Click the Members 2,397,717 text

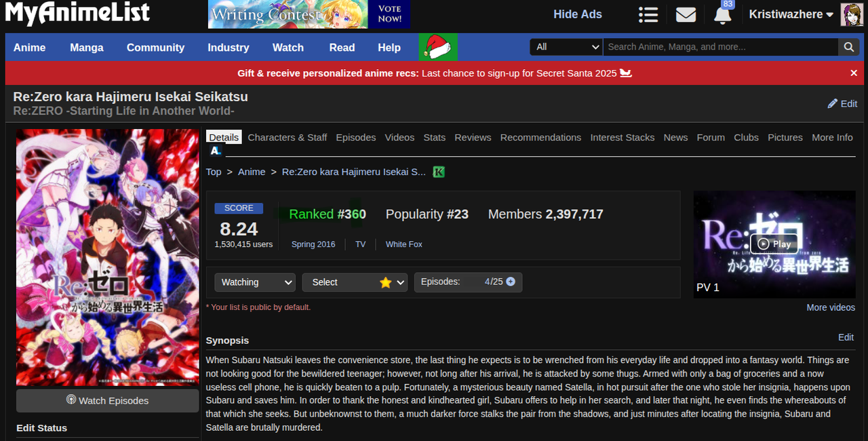(546, 214)
